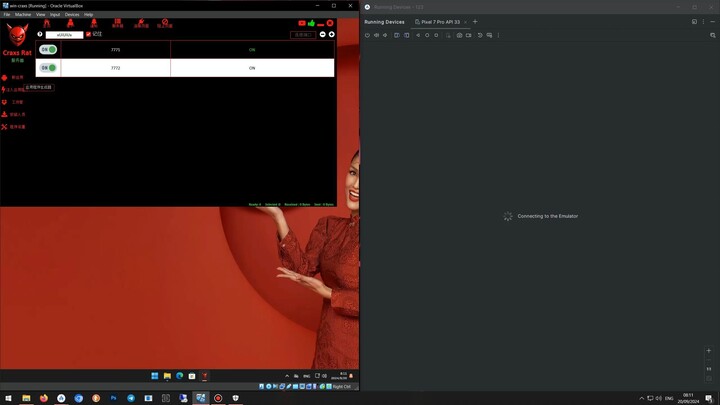Click the white text input field
The image size is (720, 405).
(64, 34)
